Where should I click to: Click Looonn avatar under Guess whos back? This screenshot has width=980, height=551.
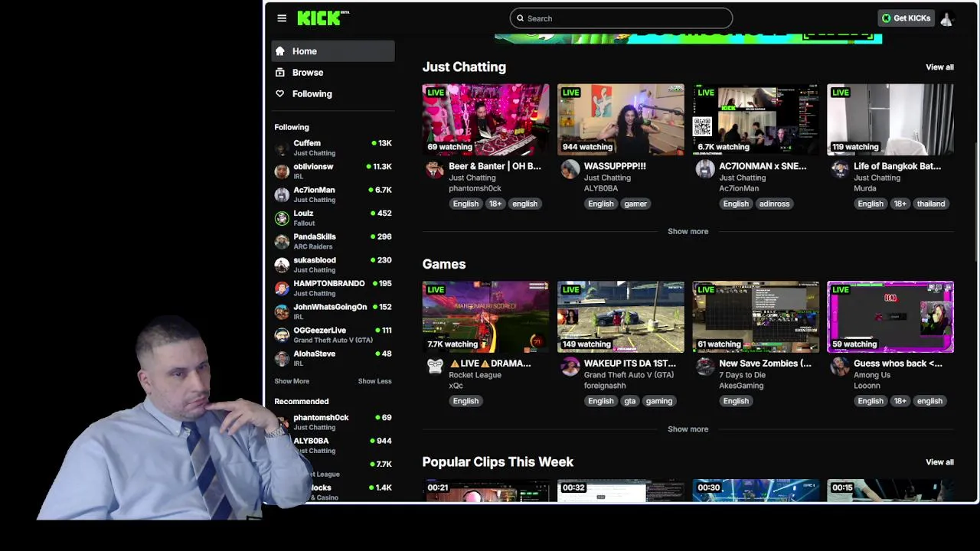[840, 367]
